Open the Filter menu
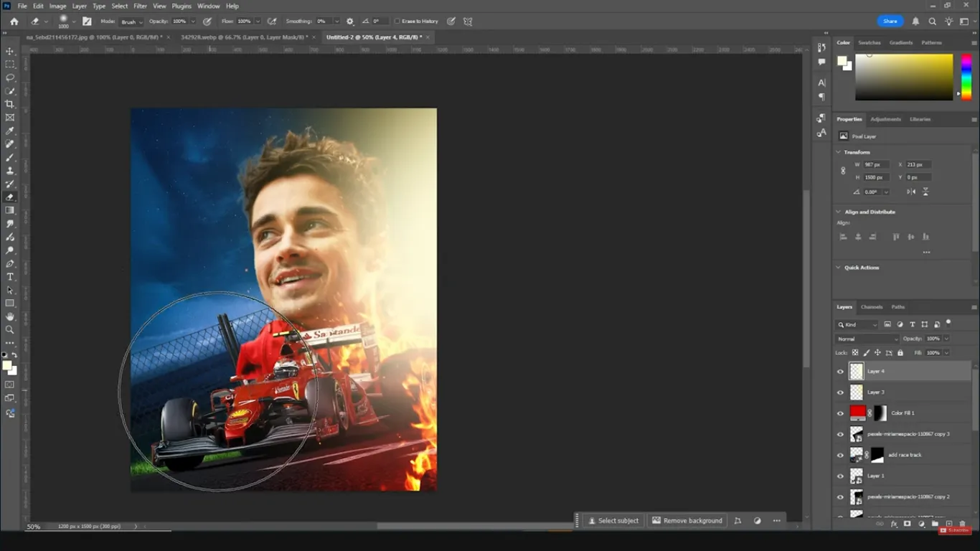 click(140, 6)
